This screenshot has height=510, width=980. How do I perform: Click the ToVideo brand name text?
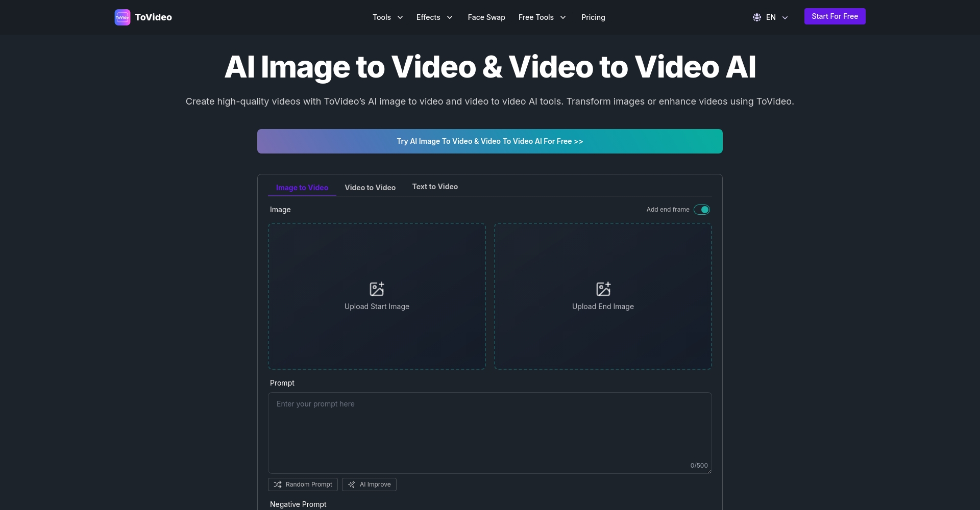pos(153,17)
